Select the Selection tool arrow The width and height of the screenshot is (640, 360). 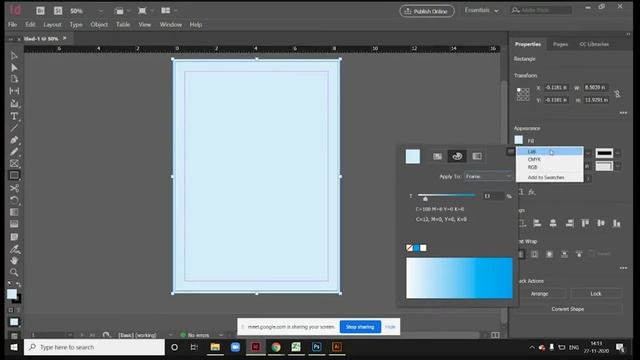click(x=14, y=56)
